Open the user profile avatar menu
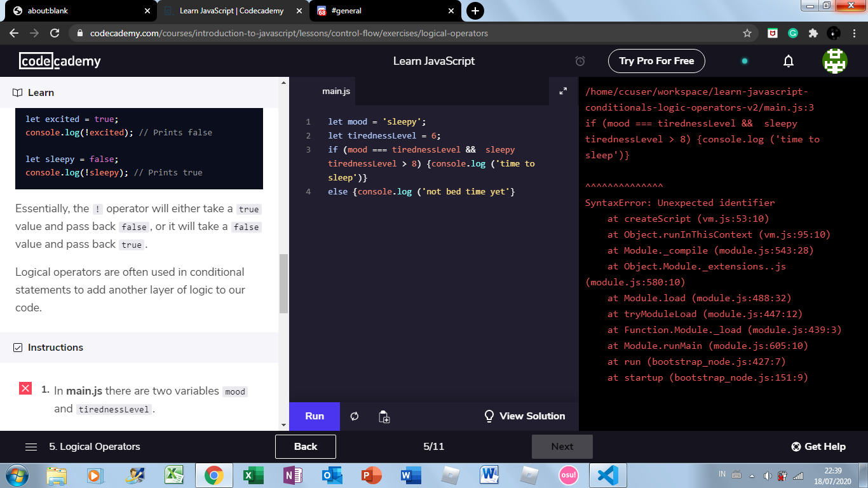Image resolution: width=868 pixels, height=488 pixels. click(834, 61)
